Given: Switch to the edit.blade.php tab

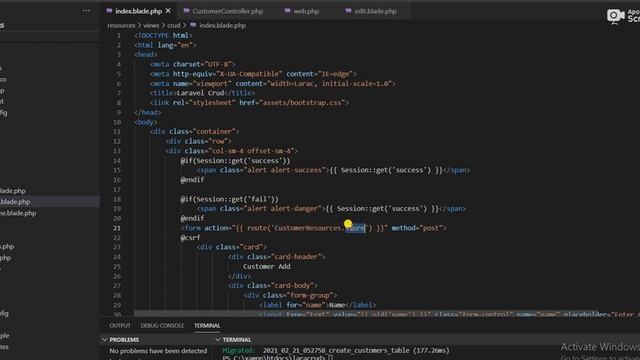Looking at the screenshot, I should click(375, 11).
